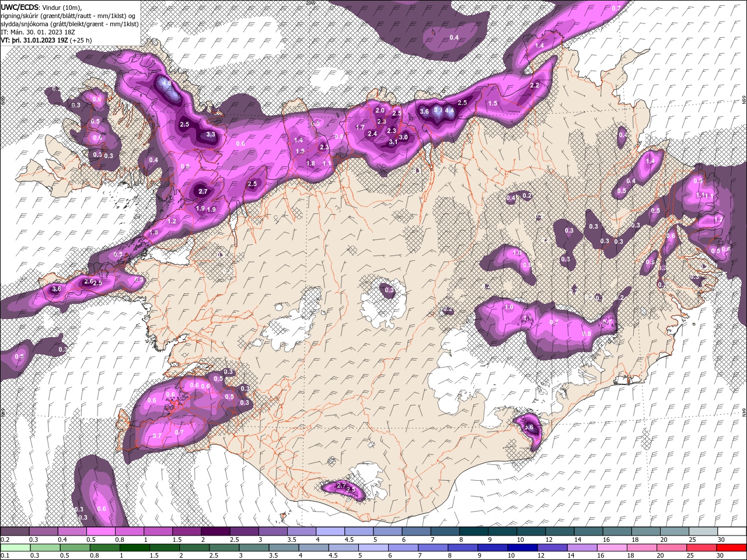
Task: Click light lavender 4–4.5 swatch on upper legend
Action: (330, 531)
